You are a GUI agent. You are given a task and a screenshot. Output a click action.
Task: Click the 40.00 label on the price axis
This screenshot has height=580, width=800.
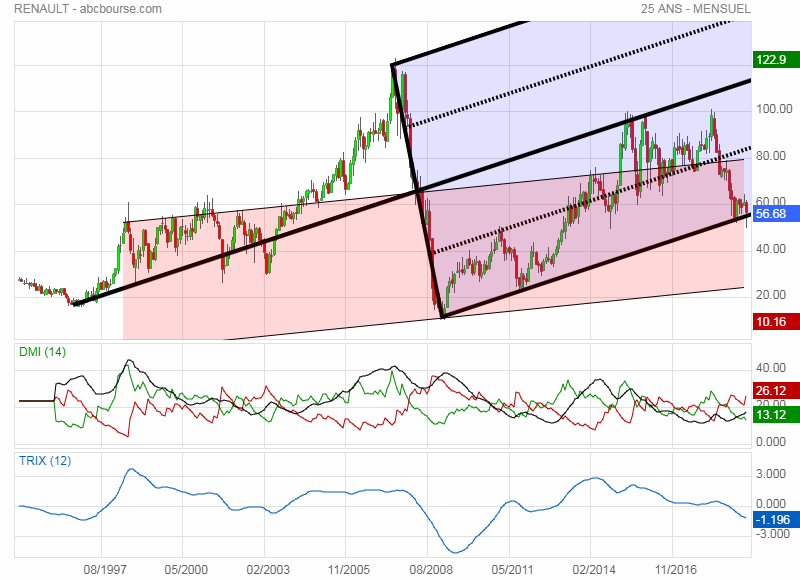tap(771, 248)
